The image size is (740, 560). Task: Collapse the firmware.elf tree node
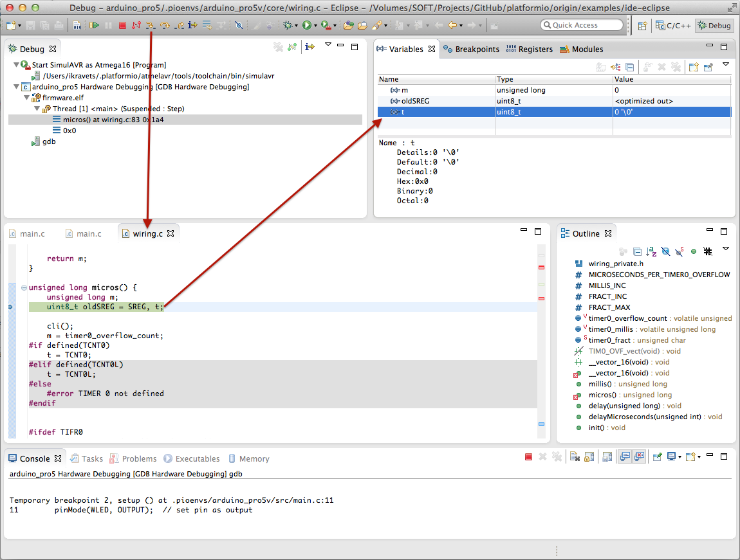click(x=27, y=98)
